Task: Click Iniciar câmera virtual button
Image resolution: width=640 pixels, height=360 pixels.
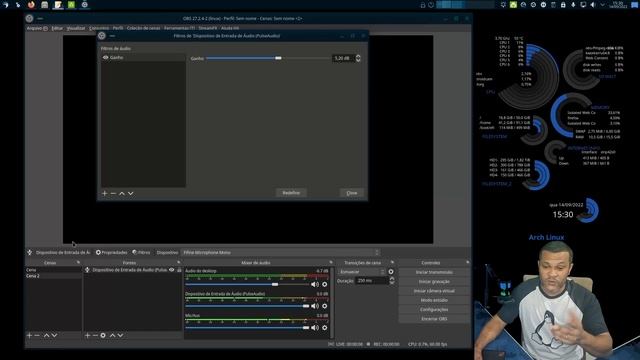Action: [434, 291]
